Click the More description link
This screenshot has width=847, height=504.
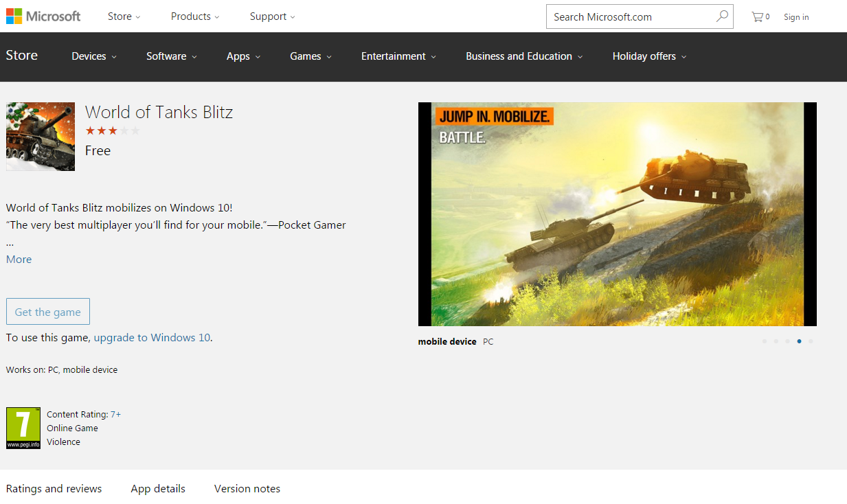19,259
